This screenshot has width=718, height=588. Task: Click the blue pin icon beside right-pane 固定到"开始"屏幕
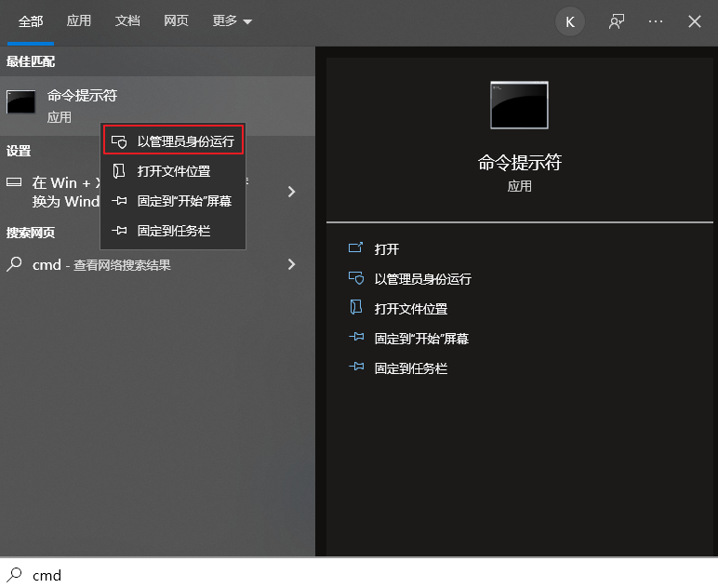[x=356, y=337]
